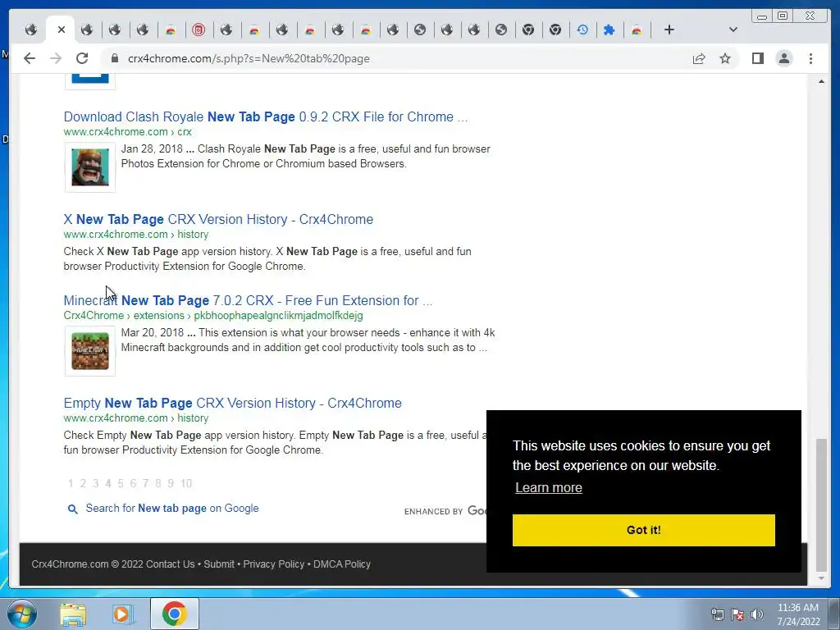840x630 pixels.
Task: Click the page scrollbar down arrow
Action: 821,578
